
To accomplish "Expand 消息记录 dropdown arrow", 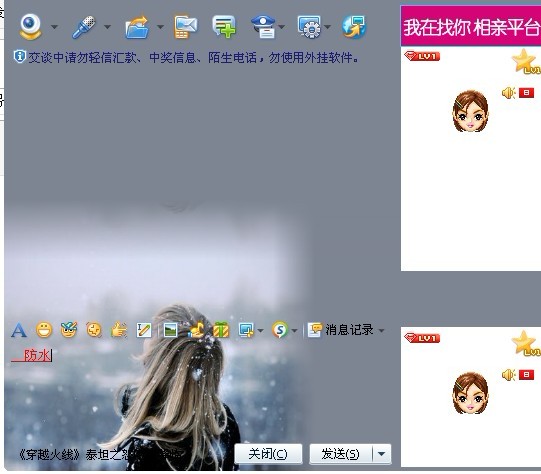I will pos(381,330).
